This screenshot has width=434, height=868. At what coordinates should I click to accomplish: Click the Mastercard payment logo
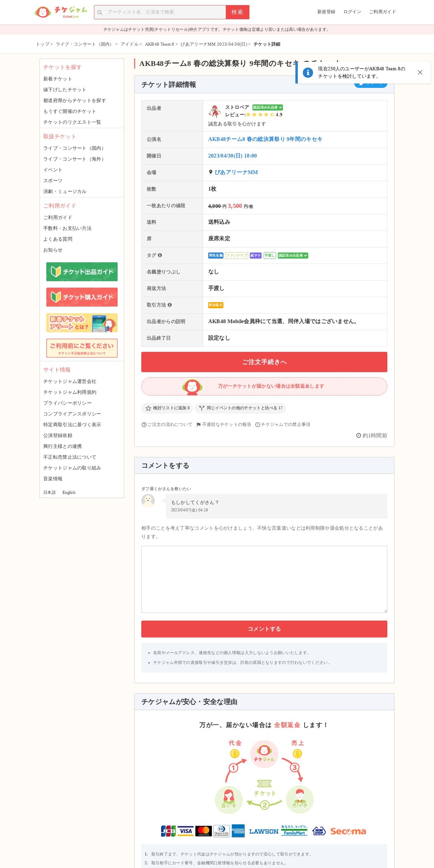(204, 831)
